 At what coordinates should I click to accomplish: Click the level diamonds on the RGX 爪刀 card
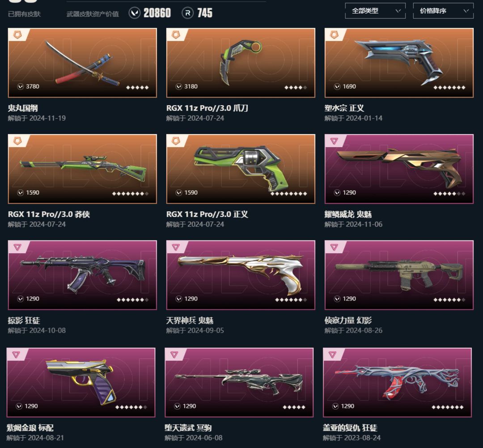(296, 88)
